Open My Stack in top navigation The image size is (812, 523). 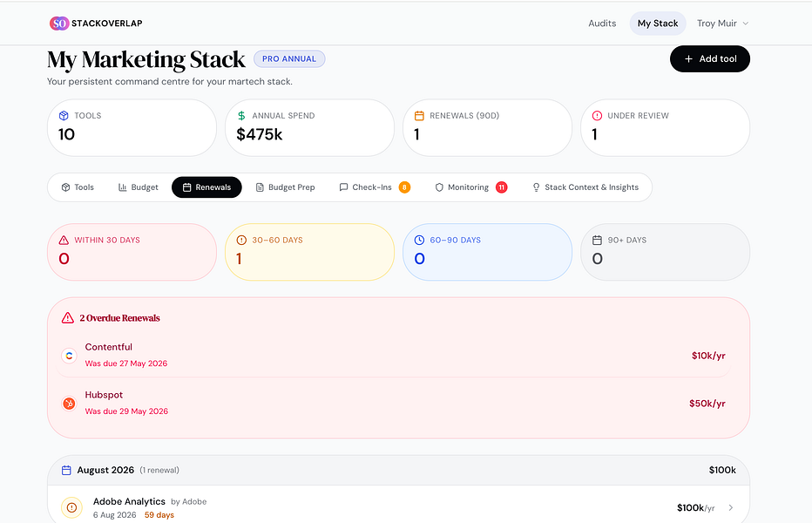point(658,24)
